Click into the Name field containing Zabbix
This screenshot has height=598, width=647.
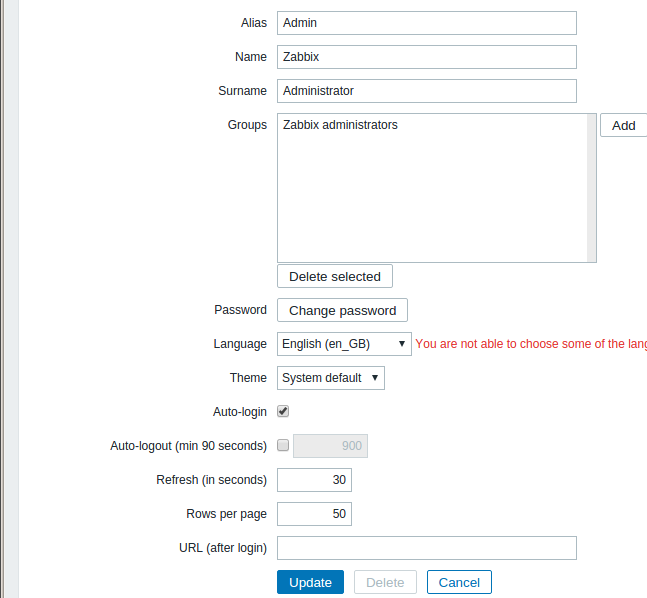click(427, 57)
